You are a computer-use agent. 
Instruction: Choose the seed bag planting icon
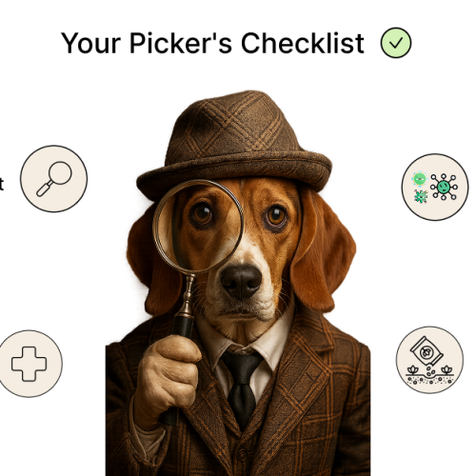[429, 360]
